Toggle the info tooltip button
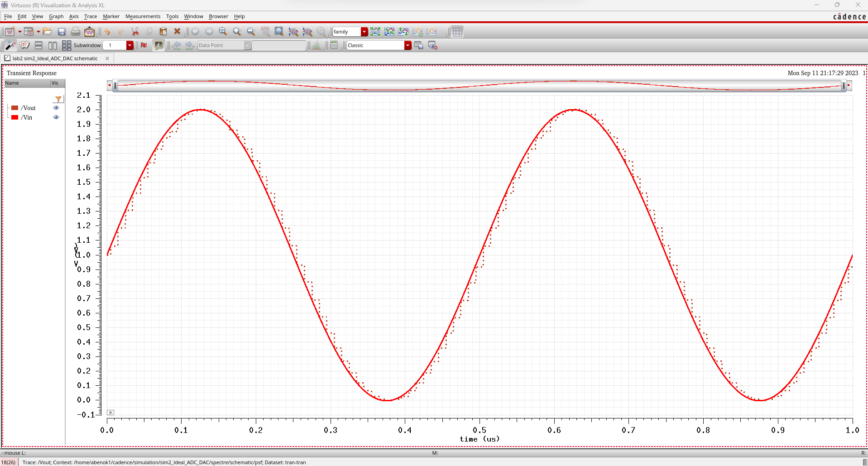Viewport: 868px width, 466px height. (x=158, y=45)
